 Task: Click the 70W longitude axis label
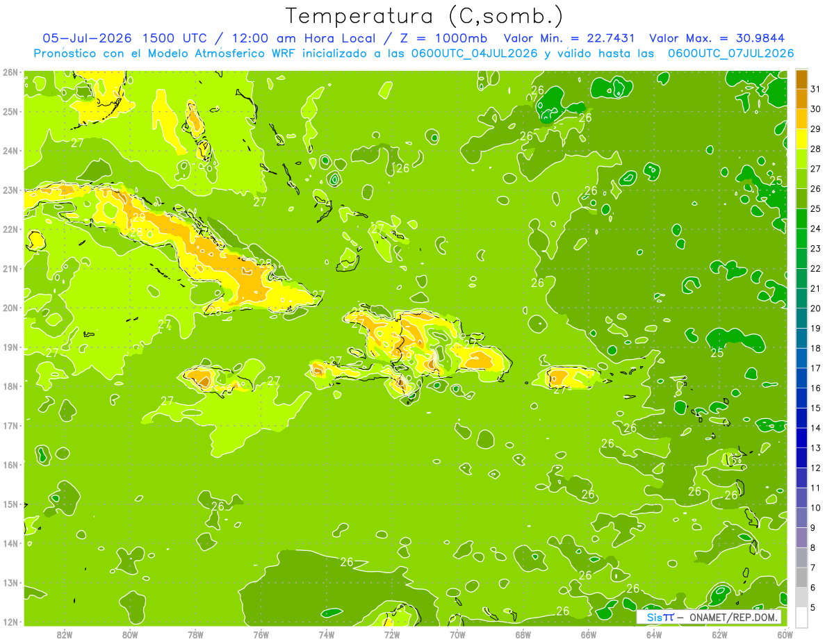coord(457,634)
